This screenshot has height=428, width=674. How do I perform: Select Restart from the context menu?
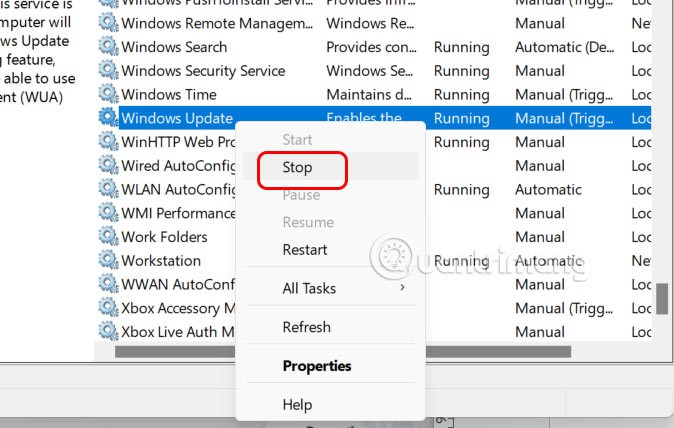click(305, 249)
